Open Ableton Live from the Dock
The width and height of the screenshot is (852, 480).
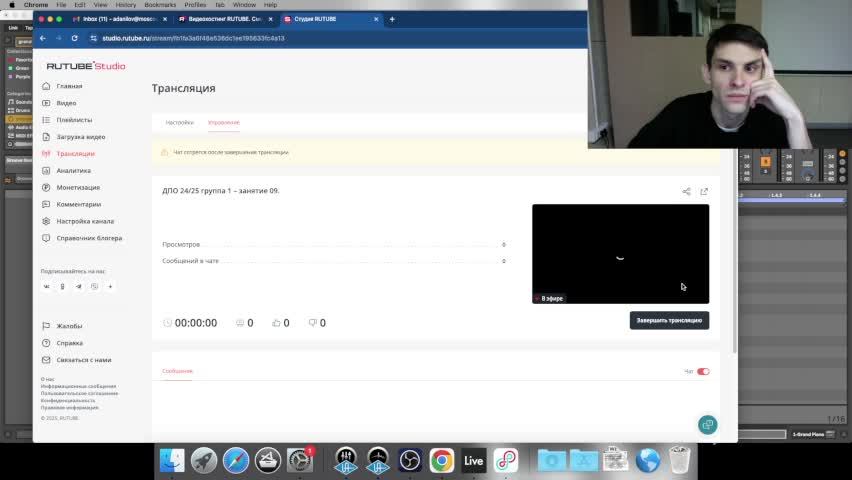tap(473, 460)
